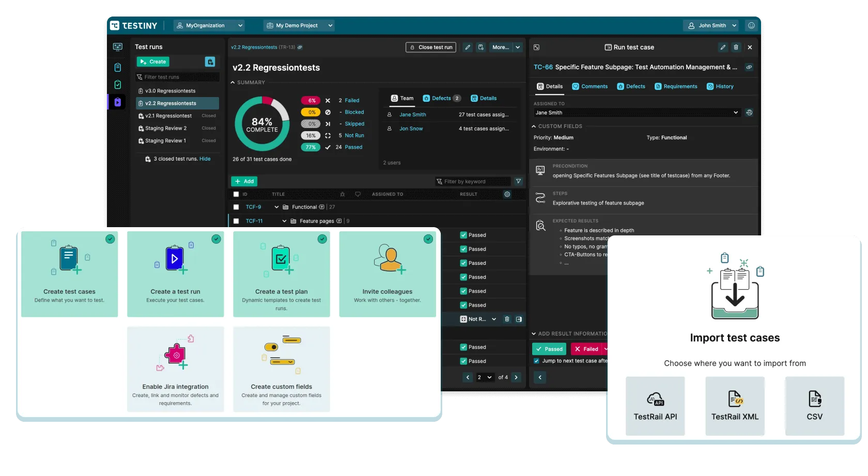The height and width of the screenshot is (476, 868).
Task: Open the Defects tab in summary panel
Action: coord(441,98)
